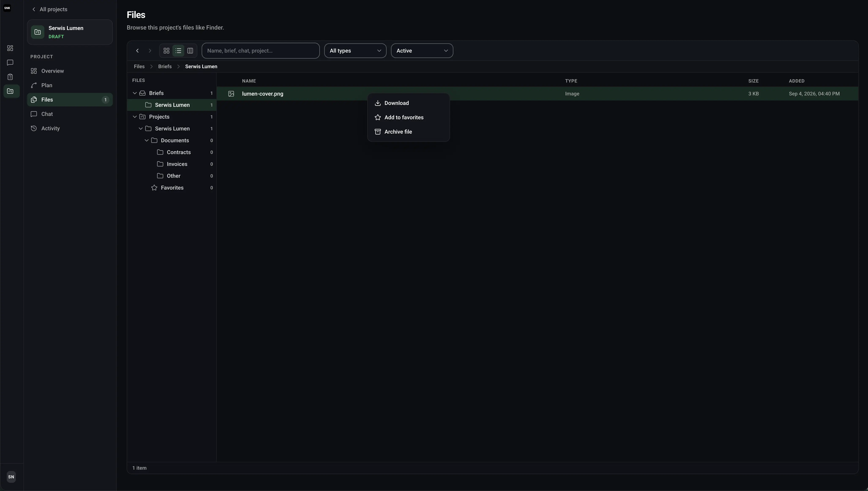Viewport: 868px width, 491px height.
Task: Navigate back with the left arrow button
Action: (137, 51)
